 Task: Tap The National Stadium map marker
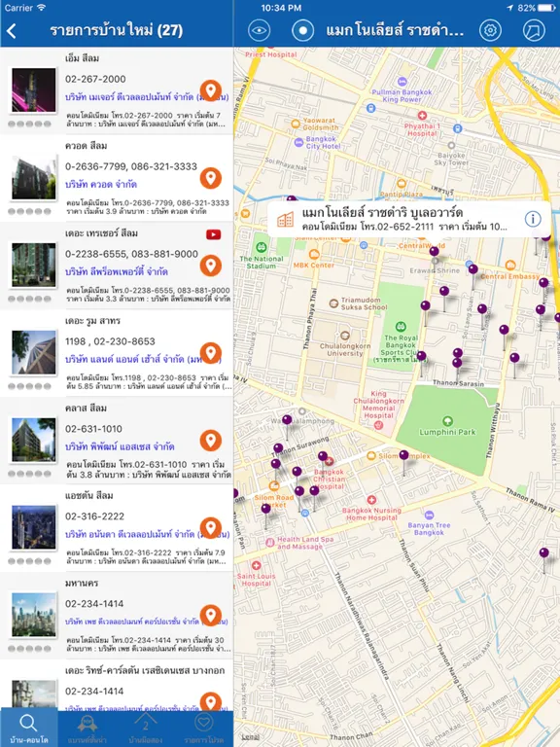[261, 247]
